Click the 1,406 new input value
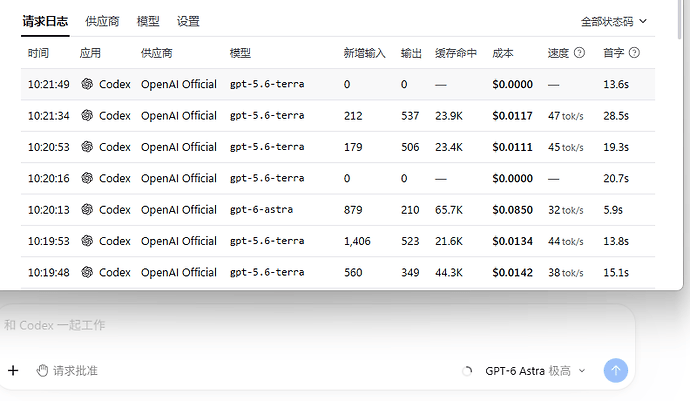Screen dimensions: 690x401 [357, 241]
